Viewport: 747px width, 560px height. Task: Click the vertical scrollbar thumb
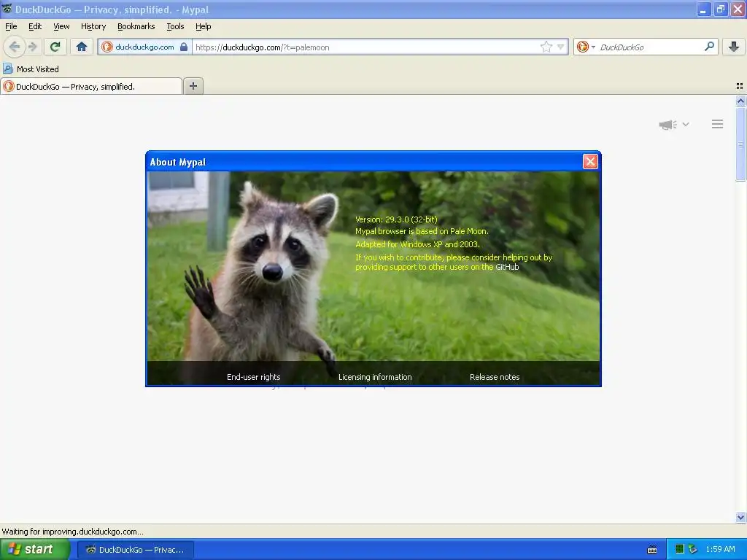pyautogui.click(x=740, y=144)
